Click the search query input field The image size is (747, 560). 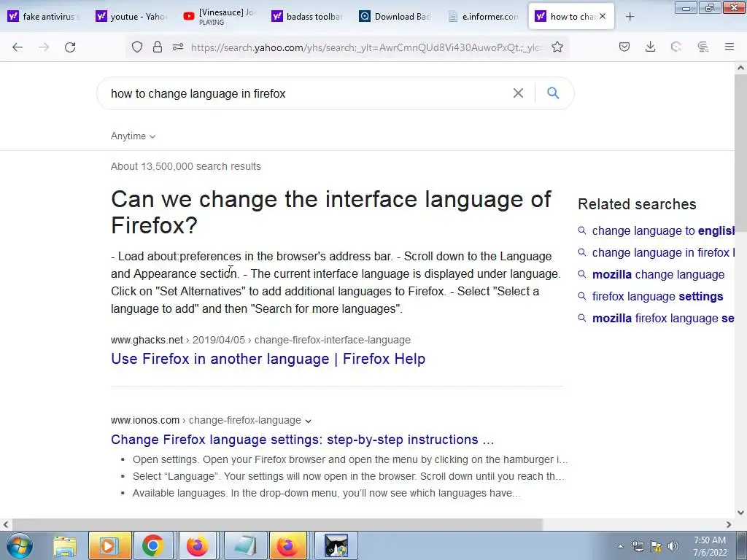coord(305,93)
